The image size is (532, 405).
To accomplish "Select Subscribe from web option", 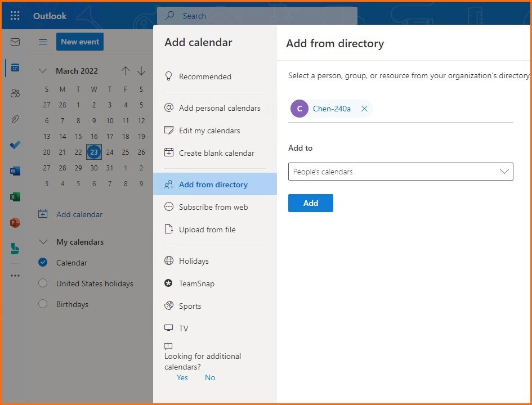I will click(x=213, y=207).
